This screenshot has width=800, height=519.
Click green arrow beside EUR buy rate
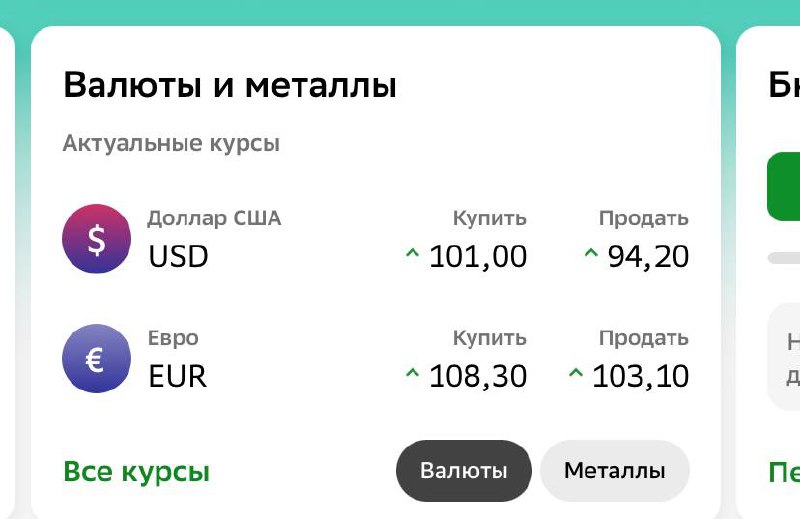point(411,375)
